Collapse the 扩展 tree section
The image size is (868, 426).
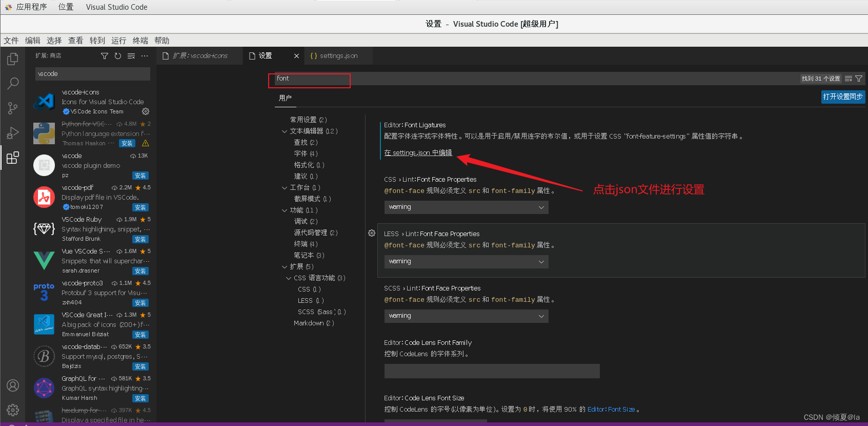pyautogui.click(x=285, y=267)
